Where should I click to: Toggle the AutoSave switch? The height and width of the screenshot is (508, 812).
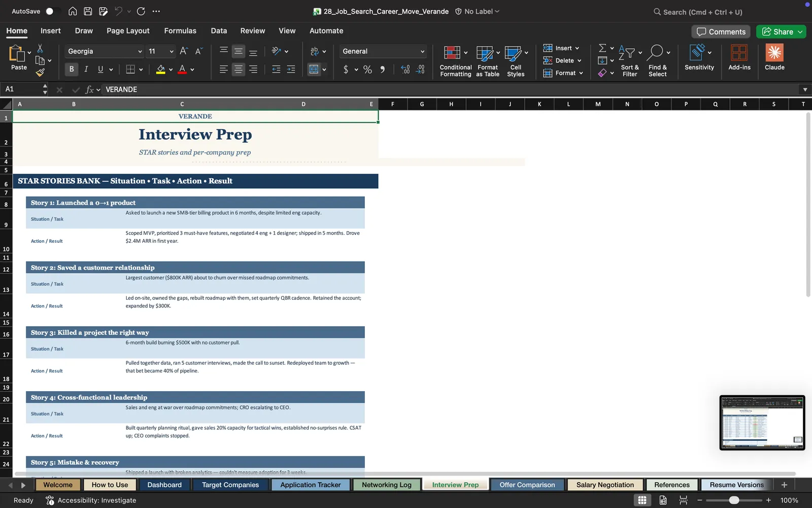pyautogui.click(x=52, y=11)
